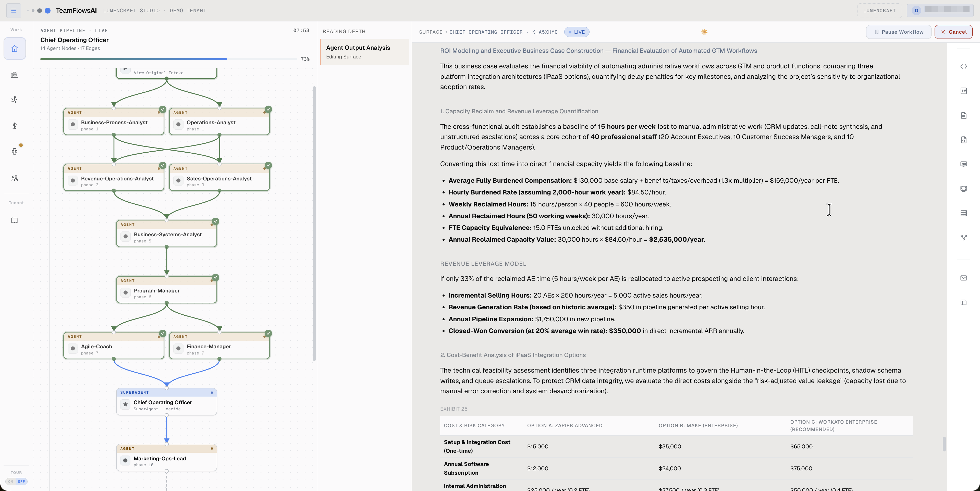Select the Chief Operating Officer SuperAgent node
The width and height of the screenshot is (980, 491).
click(167, 402)
